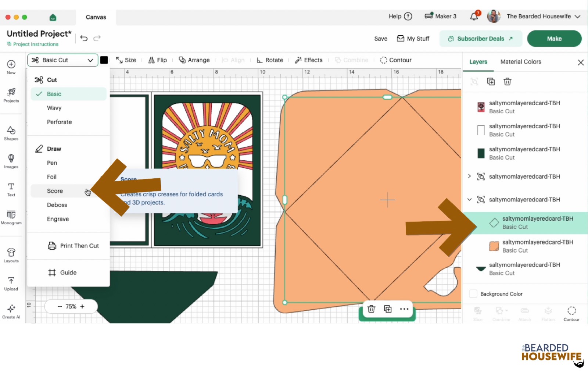The width and height of the screenshot is (588, 374).
Task: Open the Projects panel icon
Action: click(x=11, y=95)
